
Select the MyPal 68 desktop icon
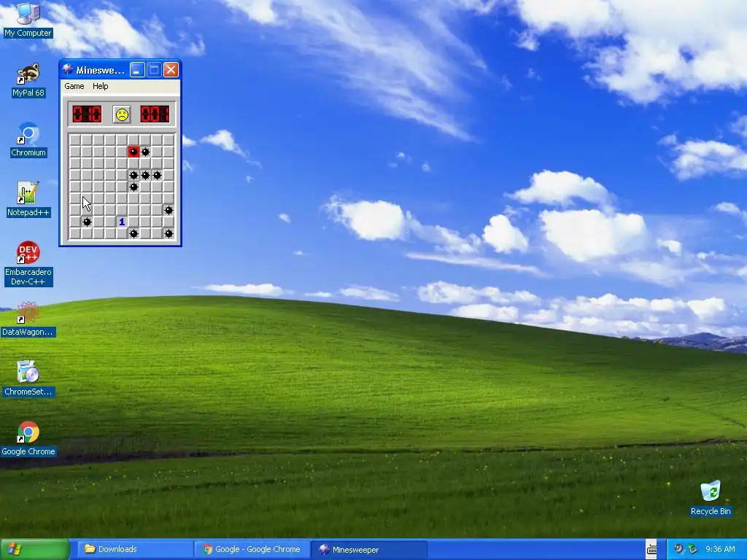pyautogui.click(x=28, y=80)
